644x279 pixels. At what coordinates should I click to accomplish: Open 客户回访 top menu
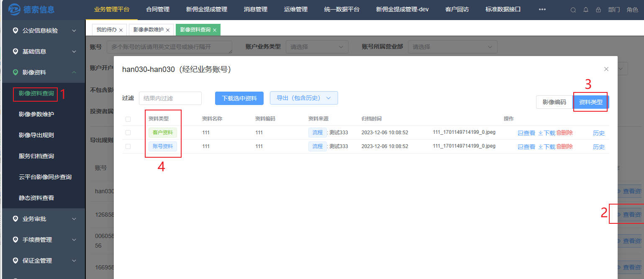point(457,9)
